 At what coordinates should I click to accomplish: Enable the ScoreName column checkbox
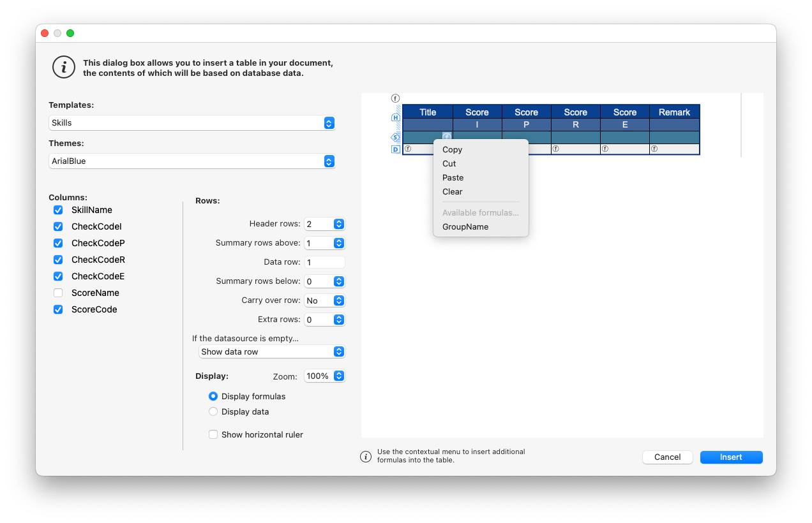click(x=58, y=293)
